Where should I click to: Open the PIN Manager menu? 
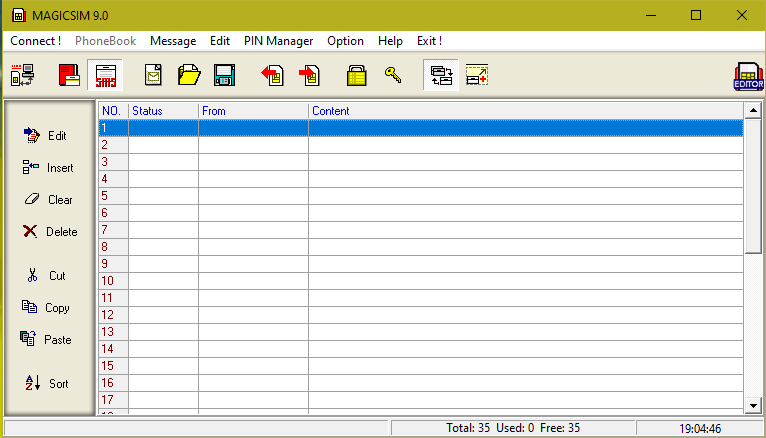[x=278, y=41]
